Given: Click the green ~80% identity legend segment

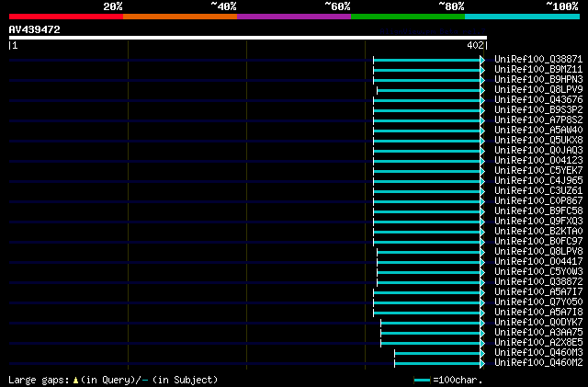Looking at the screenshot, I should coord(408,17).
